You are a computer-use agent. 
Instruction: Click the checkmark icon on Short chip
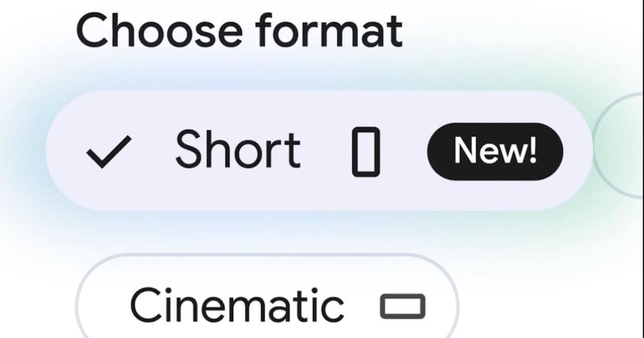[108, 152]
